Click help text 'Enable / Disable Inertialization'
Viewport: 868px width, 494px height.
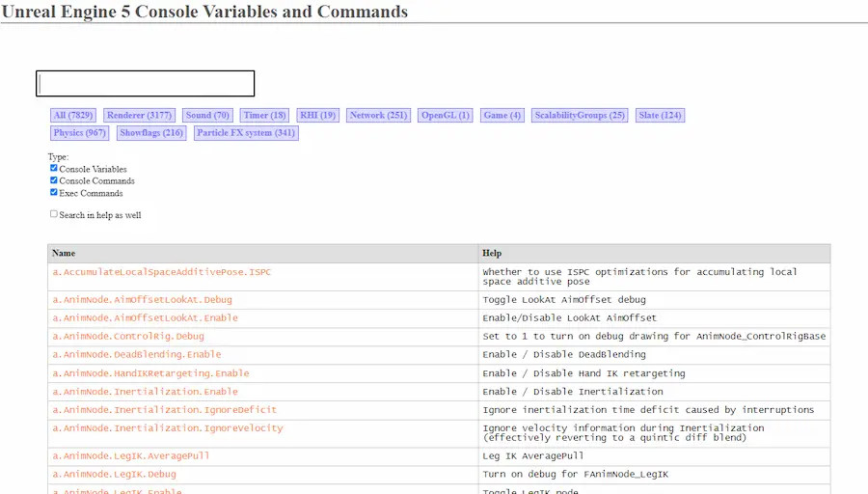[x=572, y=392]
